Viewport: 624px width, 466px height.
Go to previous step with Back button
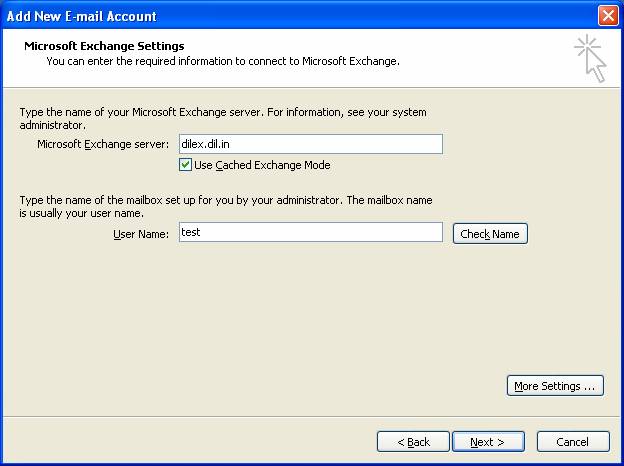pyautogui.click(x=413, y=442)
